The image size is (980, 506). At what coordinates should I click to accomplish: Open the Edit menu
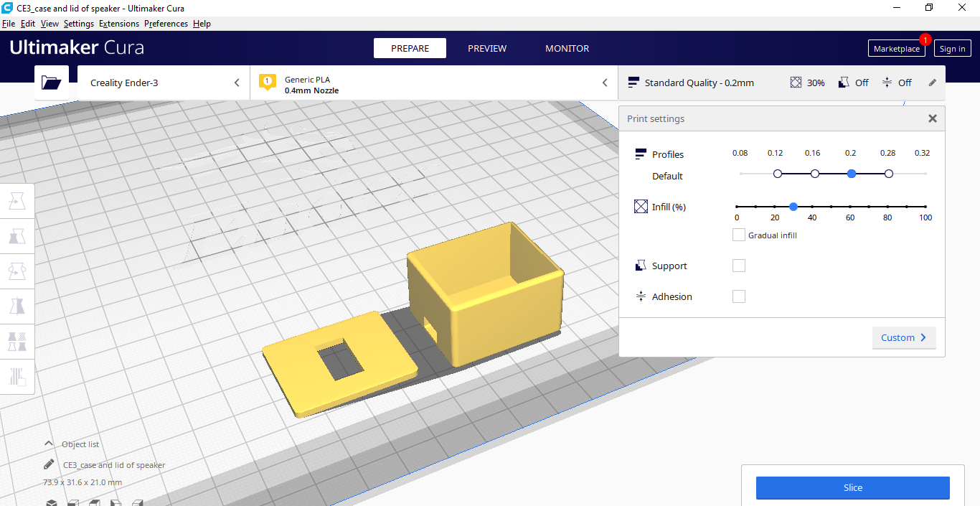[28, 24]
